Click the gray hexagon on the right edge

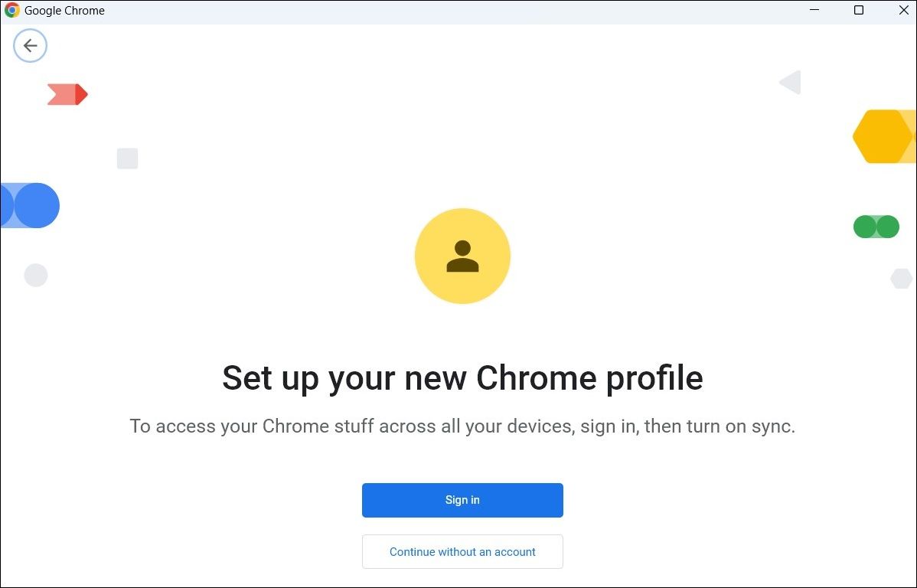click(901, 278)
